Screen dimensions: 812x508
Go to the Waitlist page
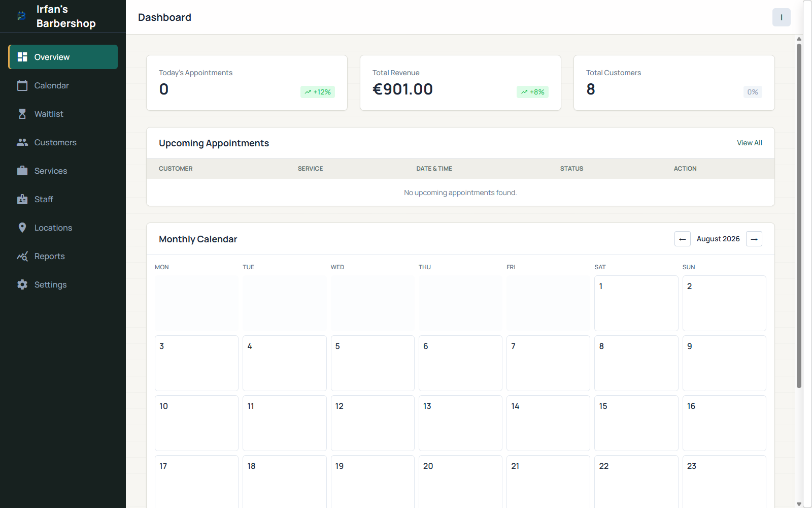[x=63, y=114]
